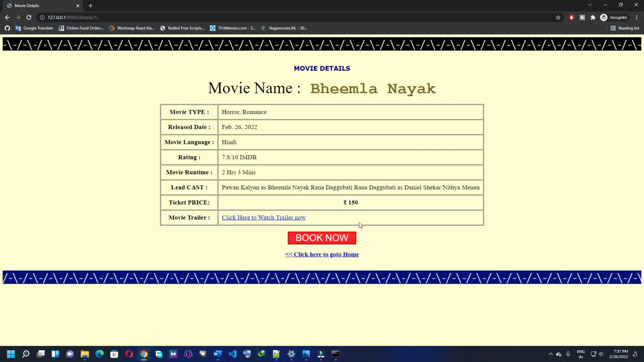Click the 7.8/10 IMDB rating value
The image size is (644, 362).
(239, 157)
